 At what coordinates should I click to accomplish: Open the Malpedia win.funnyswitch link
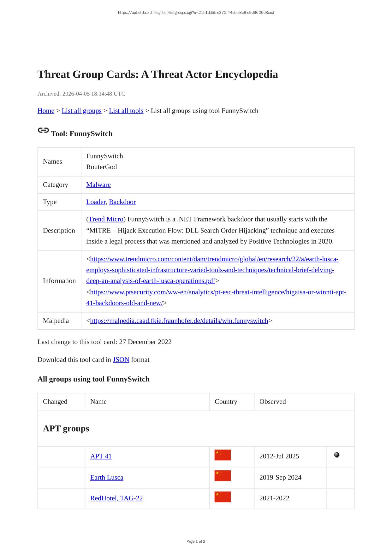click(179, 321)
